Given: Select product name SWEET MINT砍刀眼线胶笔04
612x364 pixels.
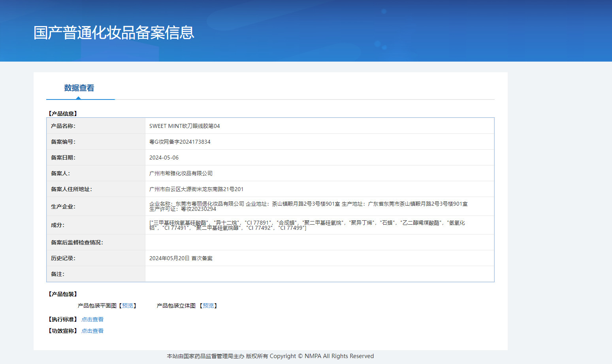Looking at the screenshot, I should [x=185, y=126].
